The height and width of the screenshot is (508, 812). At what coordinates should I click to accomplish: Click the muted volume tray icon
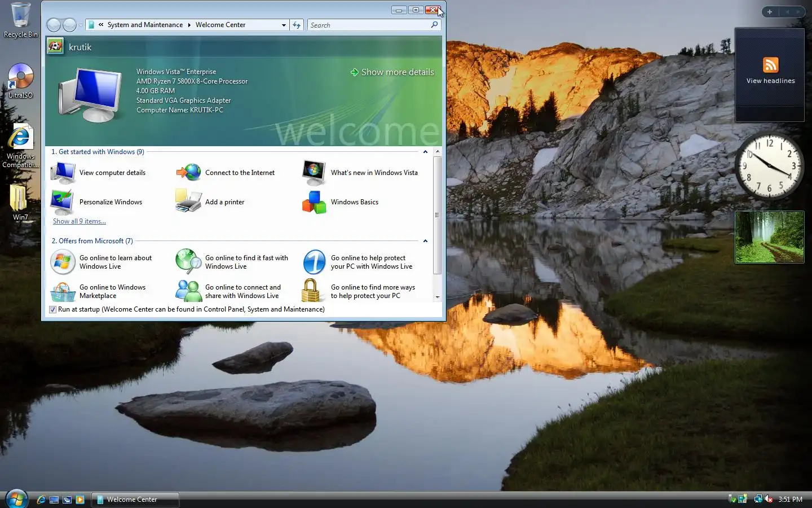pos(769,499)
